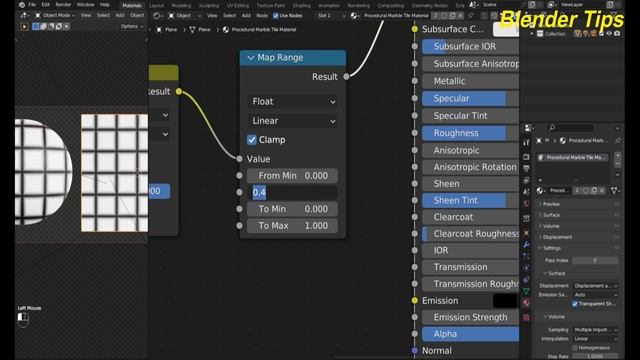Screen dimensions: 640x360
Task: Click the From Min value field
Action: 292,176
